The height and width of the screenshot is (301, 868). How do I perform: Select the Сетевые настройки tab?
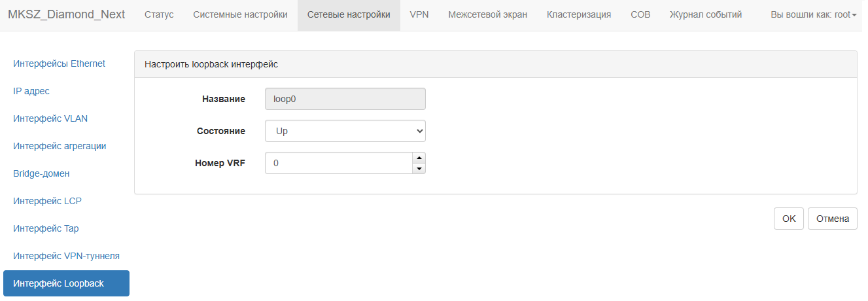[349, 15]
